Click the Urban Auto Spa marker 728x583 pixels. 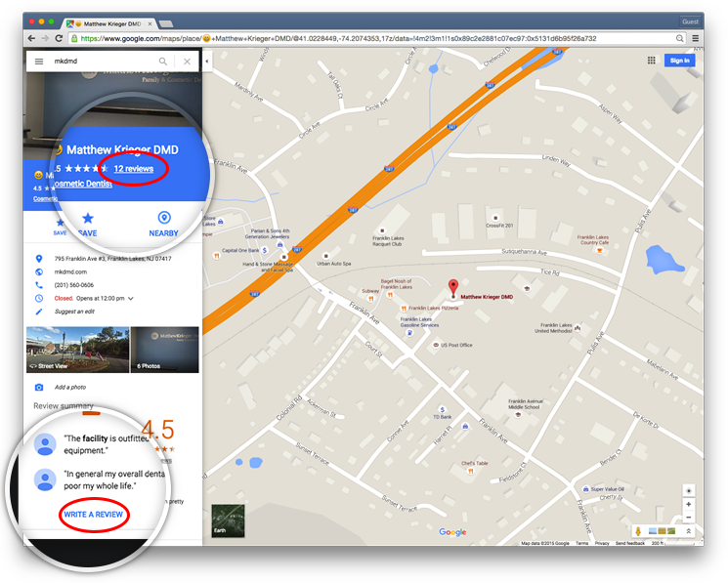[x=326, y=256]
